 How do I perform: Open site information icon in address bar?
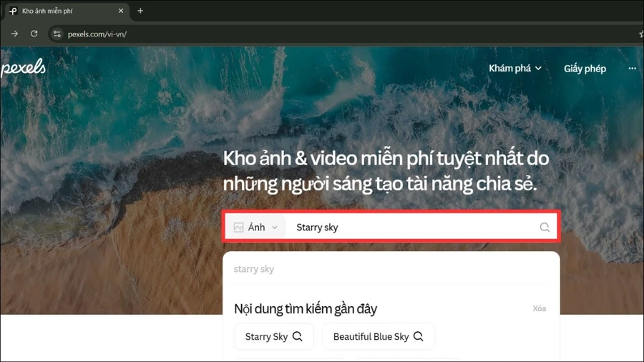coord(57,34)
